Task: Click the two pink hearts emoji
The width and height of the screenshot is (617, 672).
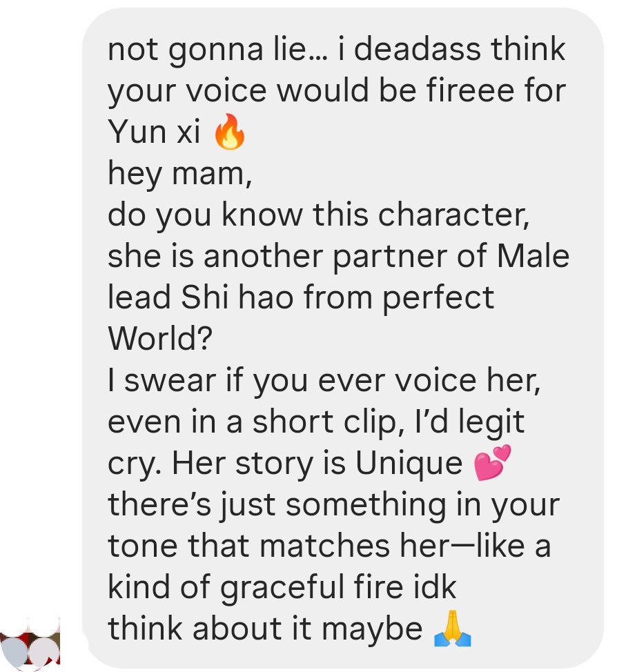Action: pos(492,462)
